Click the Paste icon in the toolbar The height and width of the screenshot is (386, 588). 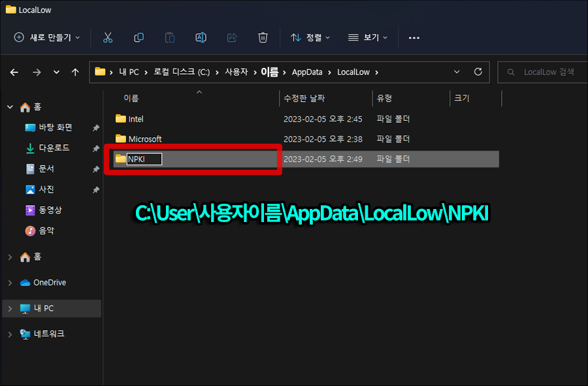coord(169,37)
